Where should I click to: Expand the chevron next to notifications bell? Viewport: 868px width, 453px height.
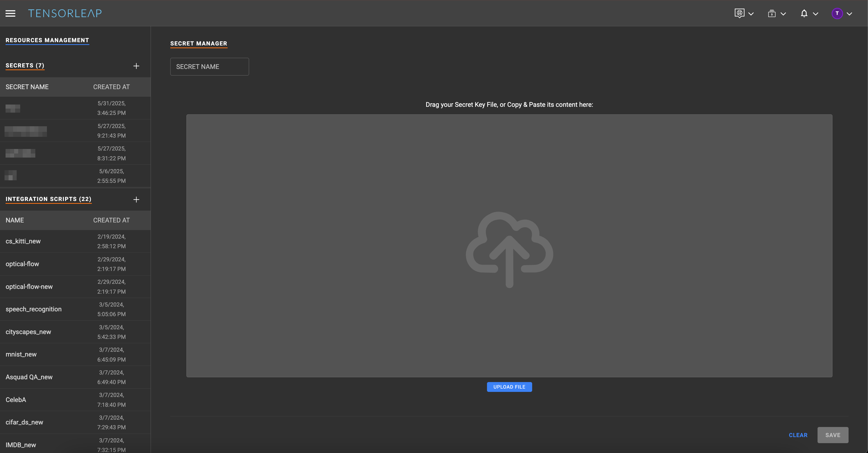pyautogui.click(x=816, y=14)
